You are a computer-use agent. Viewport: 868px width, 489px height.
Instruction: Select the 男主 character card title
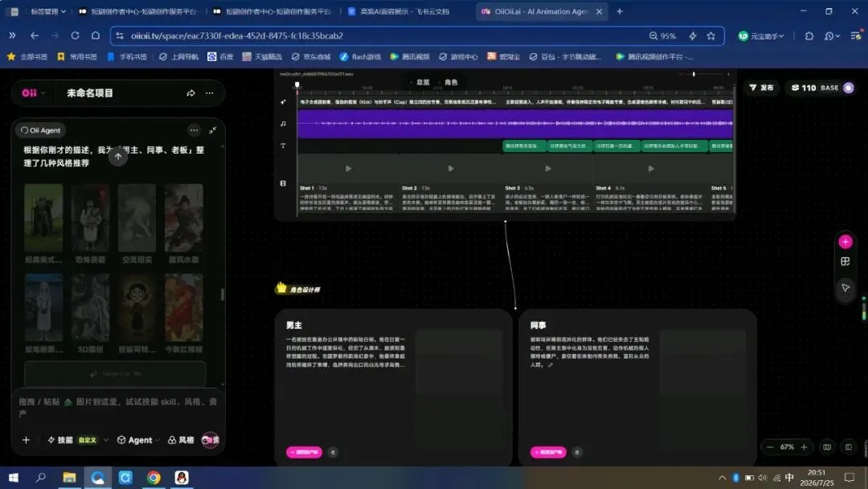294,325
